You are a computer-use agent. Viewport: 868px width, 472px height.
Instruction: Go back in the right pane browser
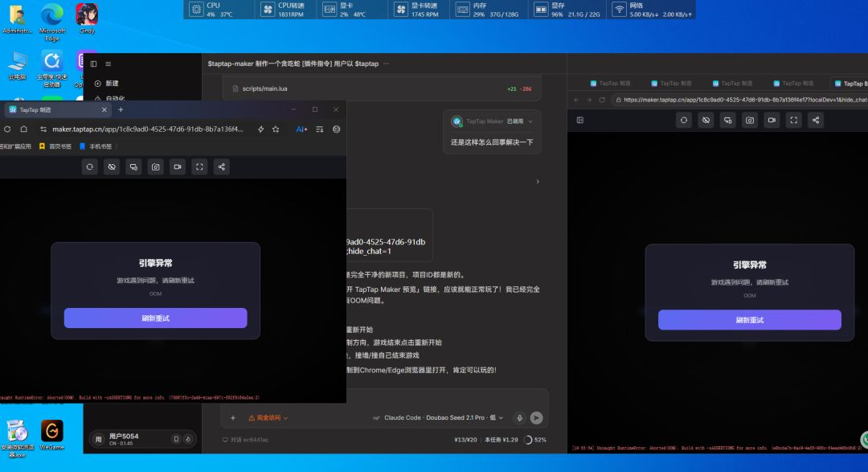point(576,100)
